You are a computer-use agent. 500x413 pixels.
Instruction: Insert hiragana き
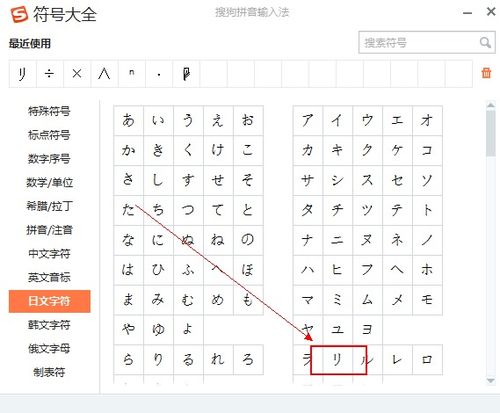158,150
